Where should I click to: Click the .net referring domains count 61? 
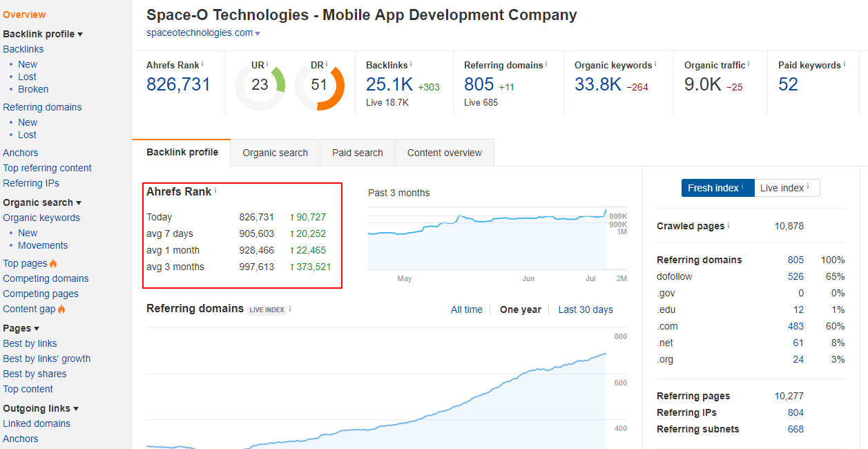tap(798, 343)
